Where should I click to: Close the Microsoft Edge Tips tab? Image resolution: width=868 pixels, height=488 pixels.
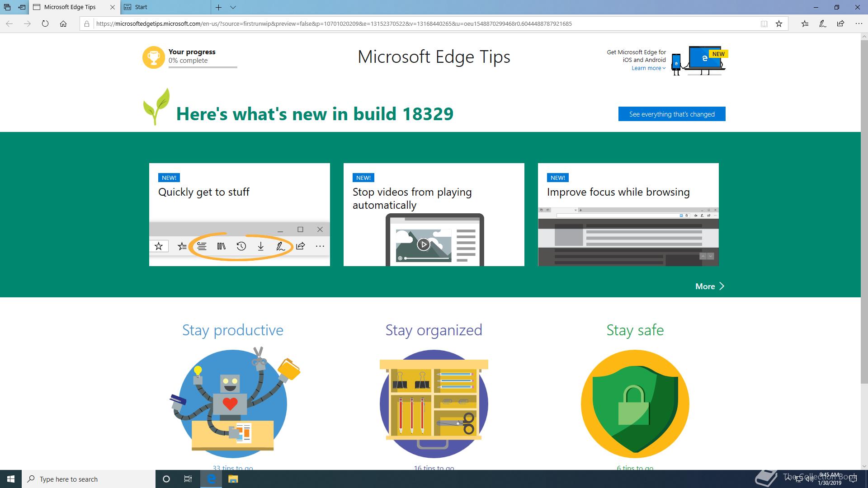pyautogui.click(x=113, y=7)
